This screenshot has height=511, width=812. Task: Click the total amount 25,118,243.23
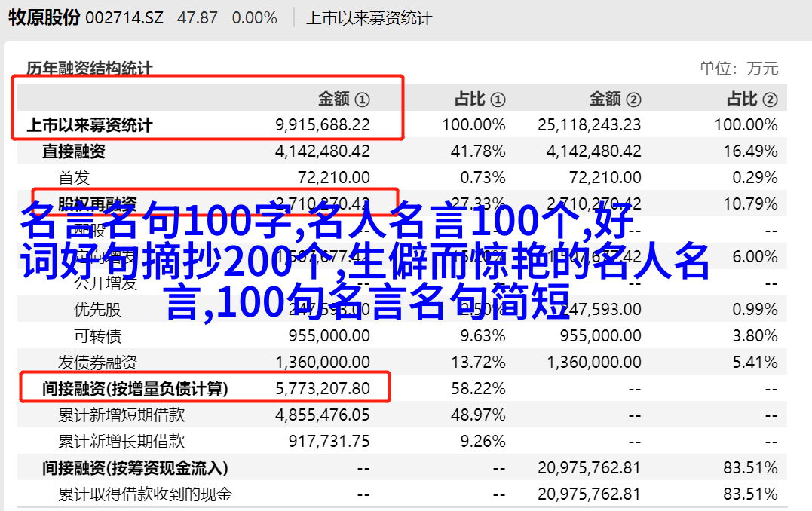[x=590, y=125]
